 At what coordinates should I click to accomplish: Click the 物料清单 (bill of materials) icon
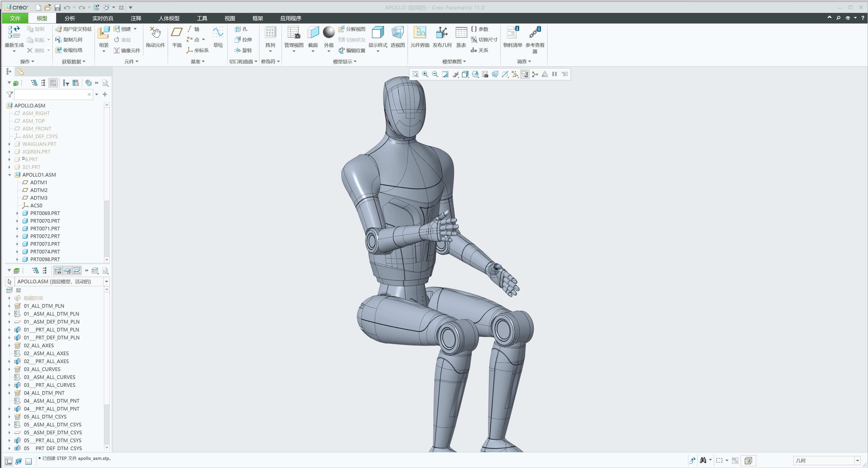512,37
